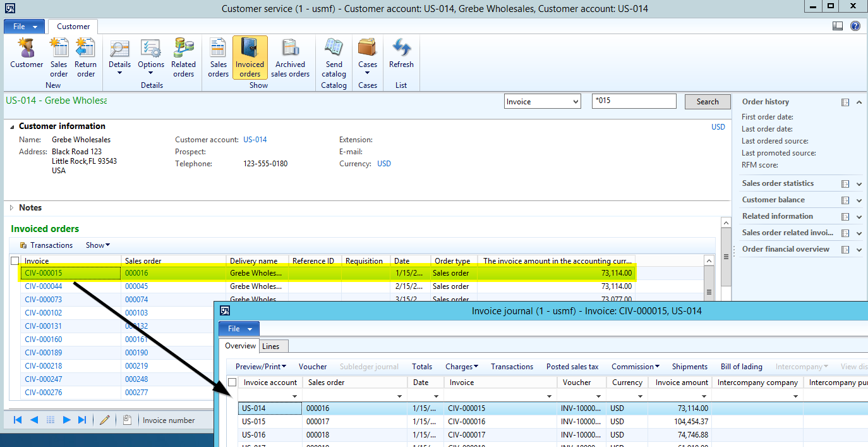The height and width of the screenshot is (447, 868).
Task: Click the search text field containing *015
Action: (634, 102)
